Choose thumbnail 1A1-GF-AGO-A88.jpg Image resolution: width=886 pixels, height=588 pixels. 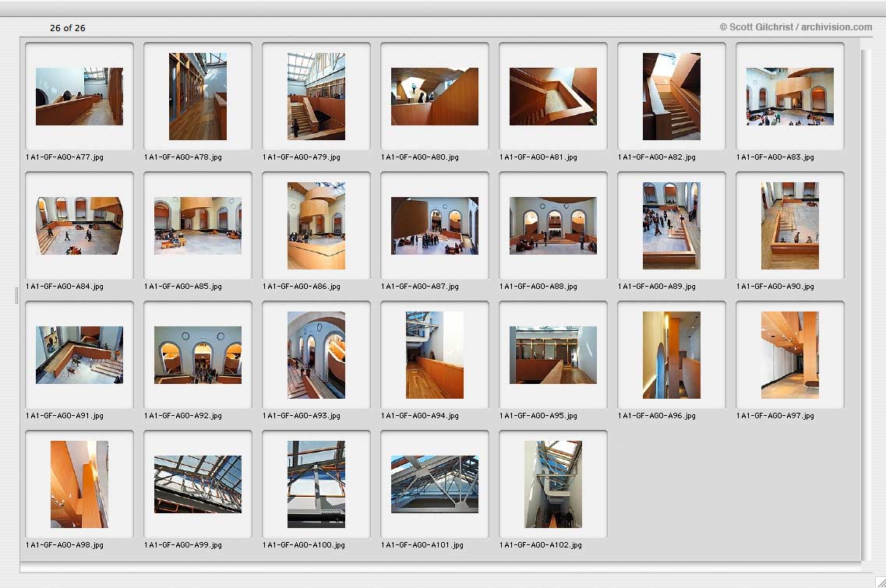click(x=553, y=225)
